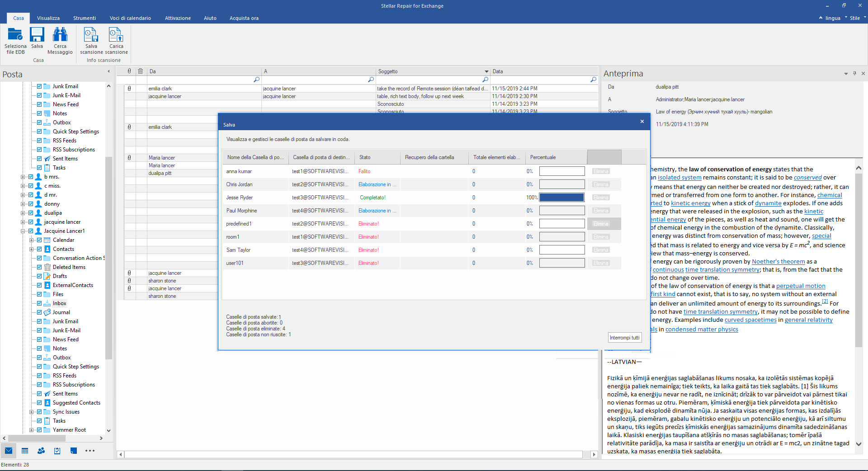Open the Anteprima panel options dropdown
The width and height of the screenshot is (868, 471).
(846, 74)
